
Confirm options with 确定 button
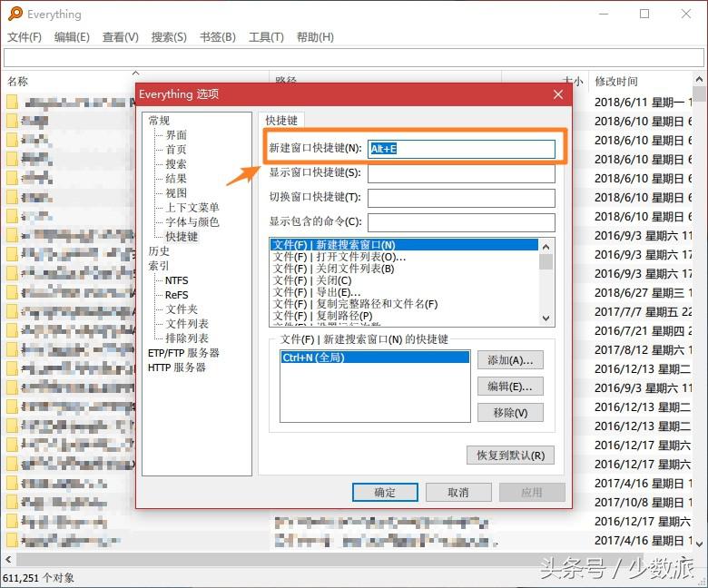coord(385,493)
